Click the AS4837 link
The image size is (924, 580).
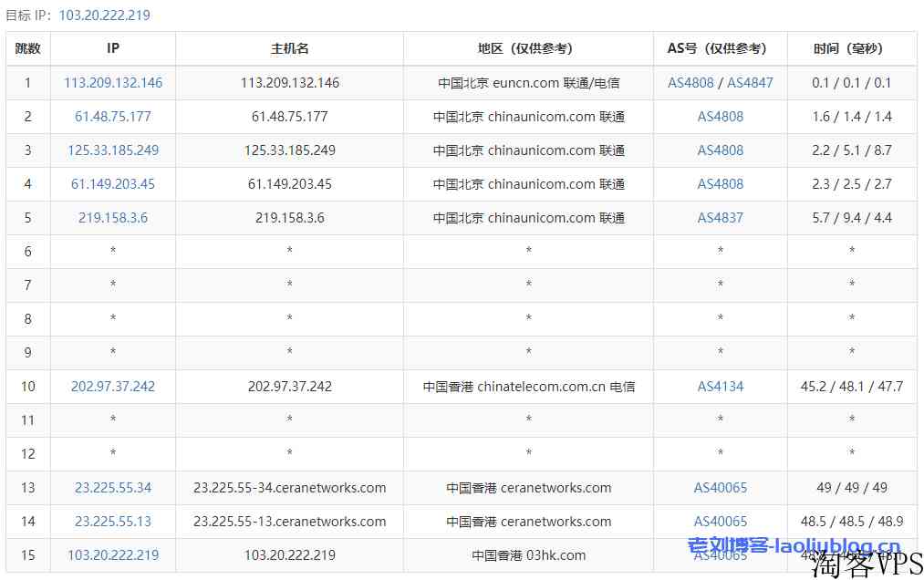pyautogui.click(x=721, y=218)
